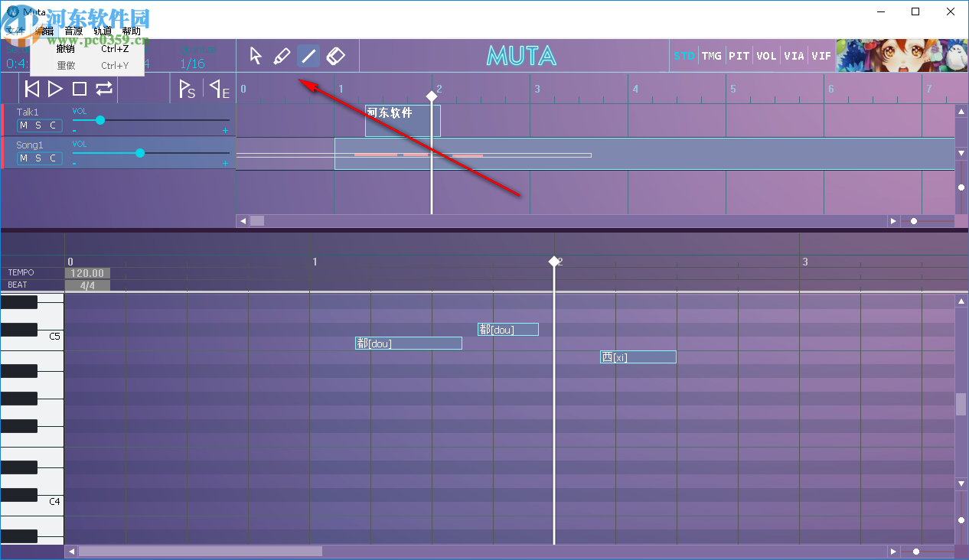This screenshot has width=969, height=560.
Task: Solo the Song1 track
Action: pos(38,158)
